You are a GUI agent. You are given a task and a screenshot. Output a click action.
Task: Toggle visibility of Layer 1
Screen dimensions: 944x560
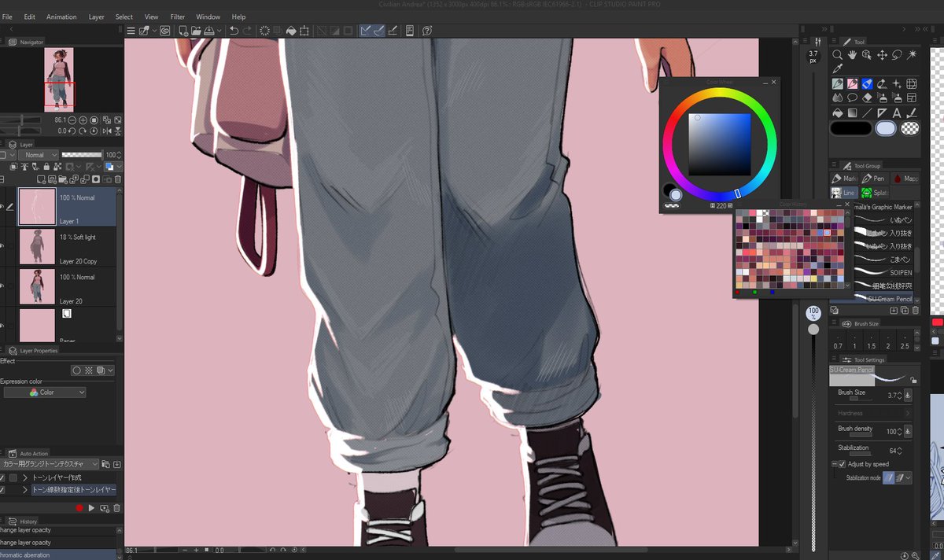point(2,207)
